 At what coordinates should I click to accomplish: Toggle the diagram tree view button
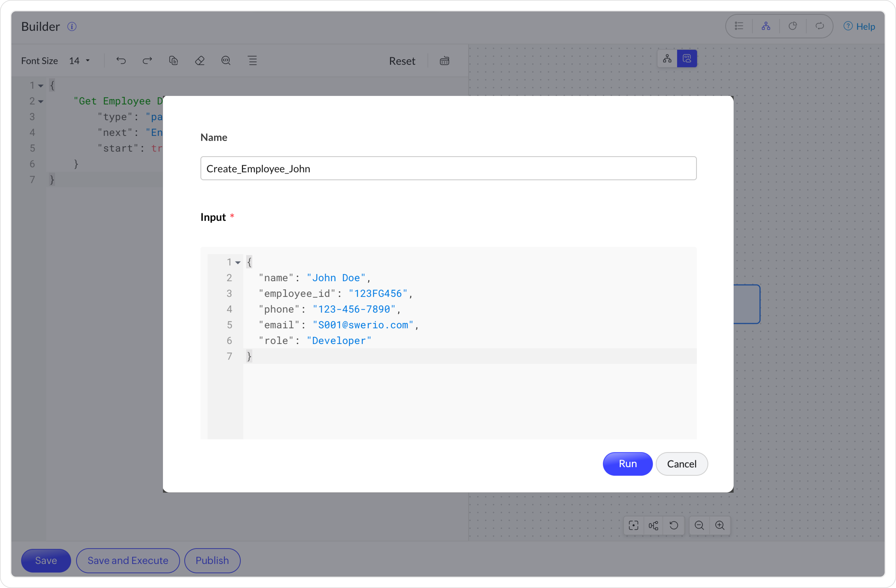coord(667,59)
